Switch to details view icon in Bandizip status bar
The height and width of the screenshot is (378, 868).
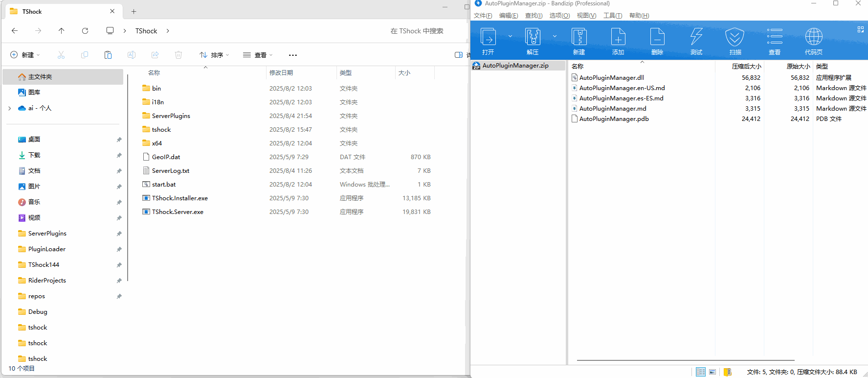click(x=701, y=372)
